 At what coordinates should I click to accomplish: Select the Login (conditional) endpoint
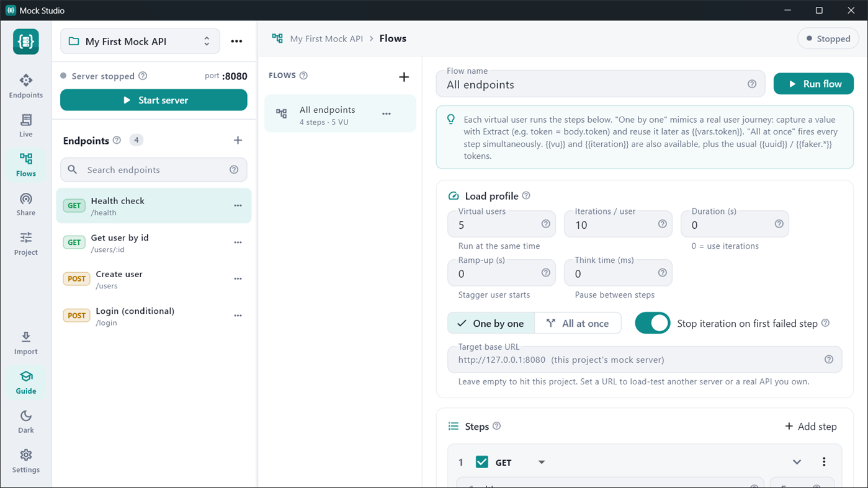click(x=154, y=316)
